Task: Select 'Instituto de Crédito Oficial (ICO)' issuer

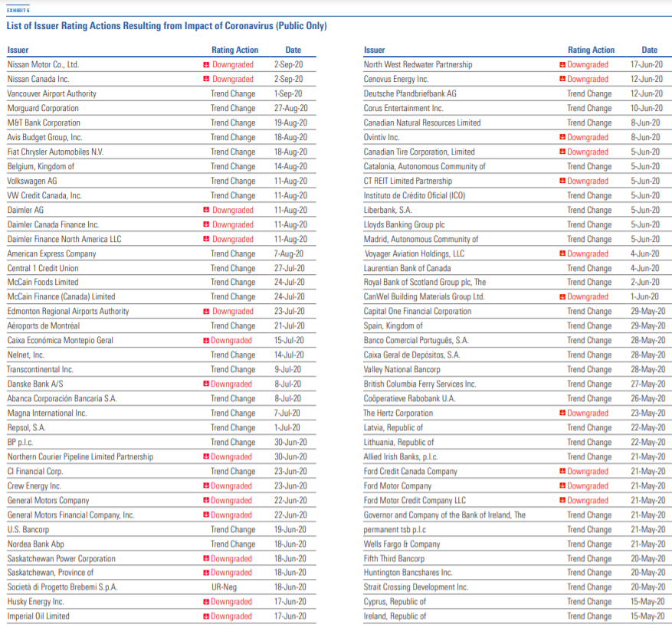Action: click(x=414, y=196)
